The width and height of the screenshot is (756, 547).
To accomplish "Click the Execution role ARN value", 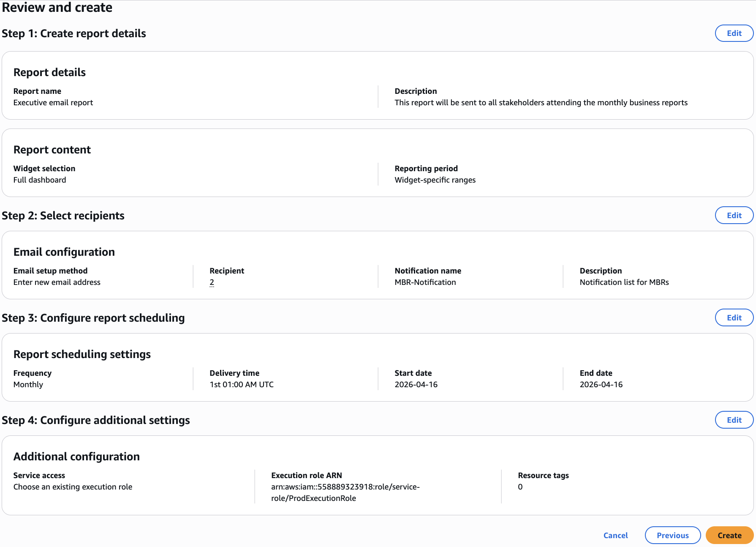I will pos(345,492).
